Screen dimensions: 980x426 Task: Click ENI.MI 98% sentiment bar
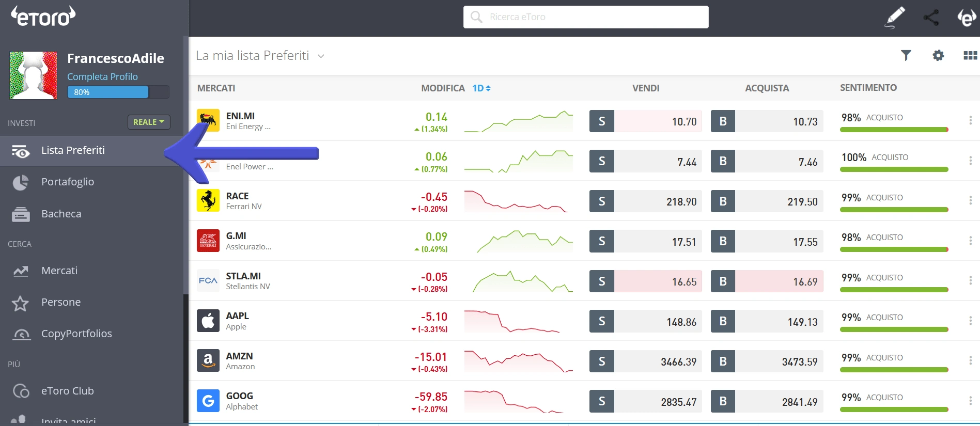click(894, 130)
